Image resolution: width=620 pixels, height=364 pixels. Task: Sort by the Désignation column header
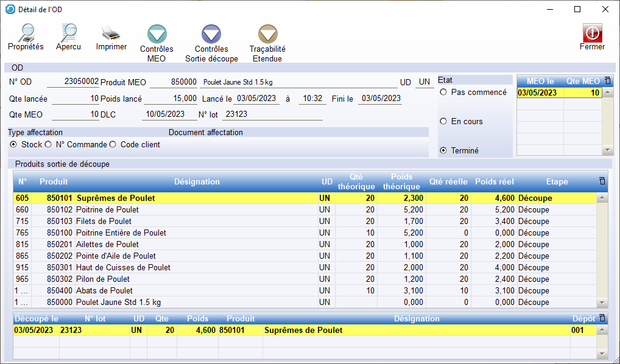coord(197,181)
